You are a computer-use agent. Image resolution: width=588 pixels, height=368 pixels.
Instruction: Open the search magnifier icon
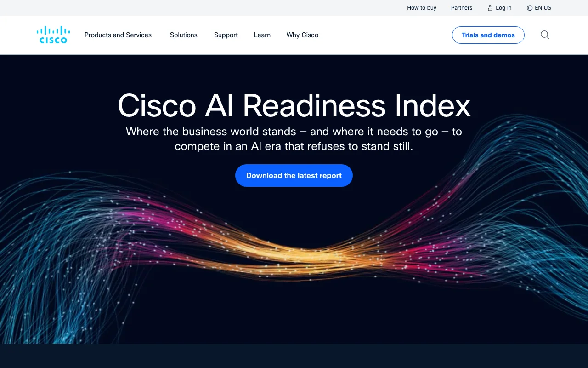[545, 35]
